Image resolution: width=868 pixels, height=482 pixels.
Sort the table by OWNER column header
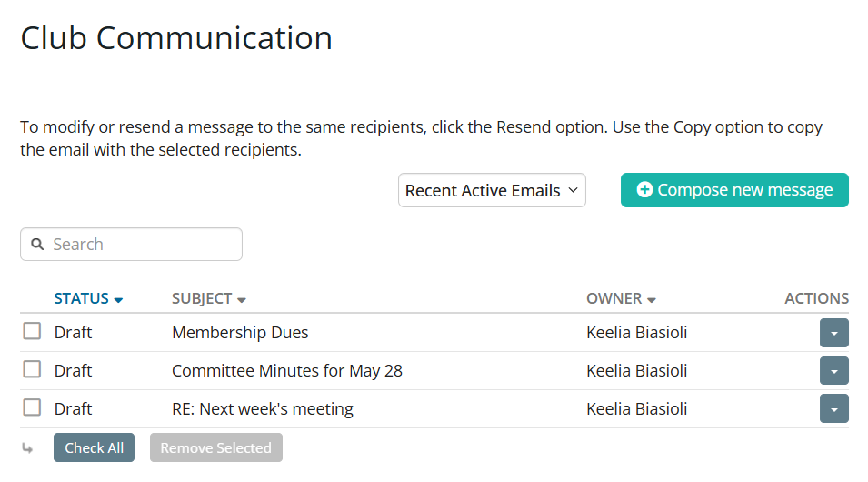[x=614, y=298]
